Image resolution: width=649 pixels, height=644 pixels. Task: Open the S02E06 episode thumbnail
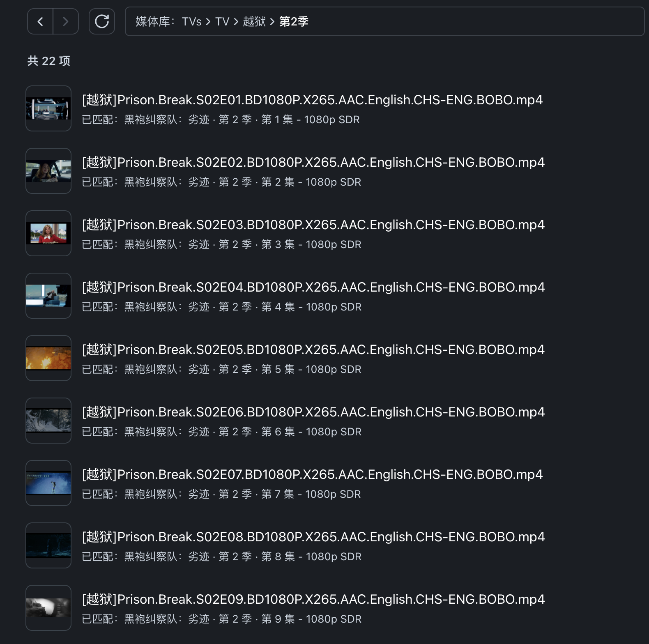48,421
